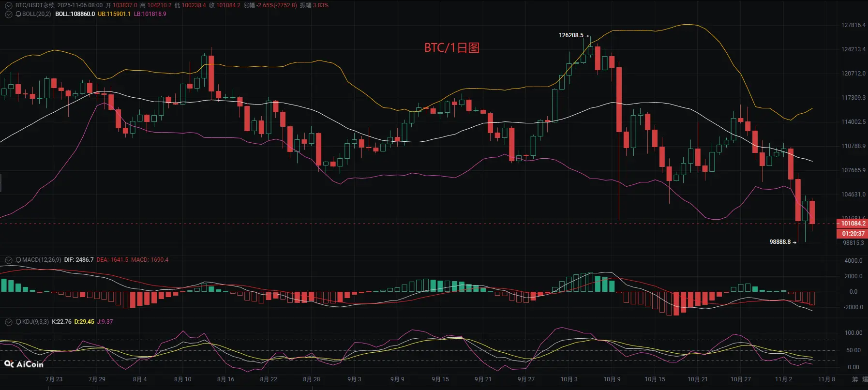The width and height of the screenshot is (868, 390).
Task: Click the K:22.76 value
Action: coord(61,322)
